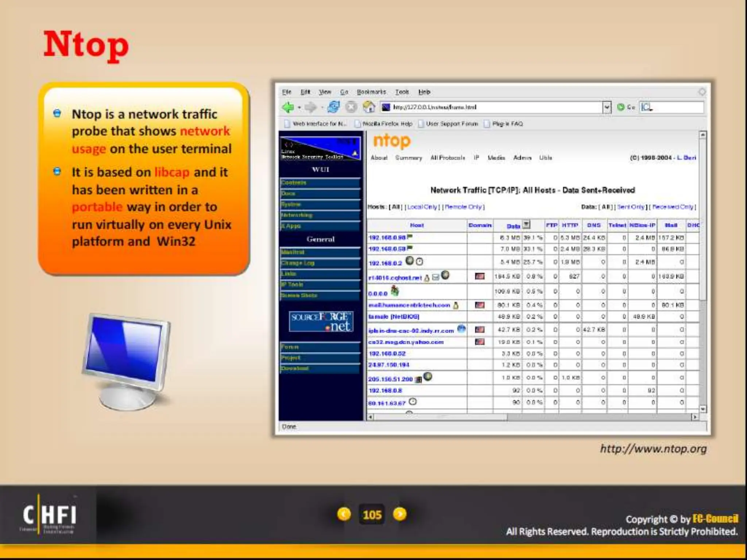This screenshot has height=560, width=747.
Task: Click the Linux Network Security Toolkit logo
Action: click(320, 148)
